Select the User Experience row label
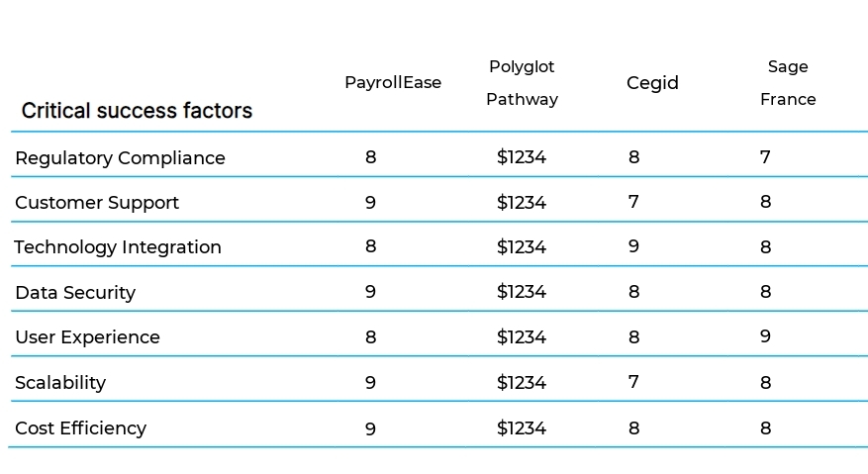Viewport: 868px width, 474px height. [87, 337]
